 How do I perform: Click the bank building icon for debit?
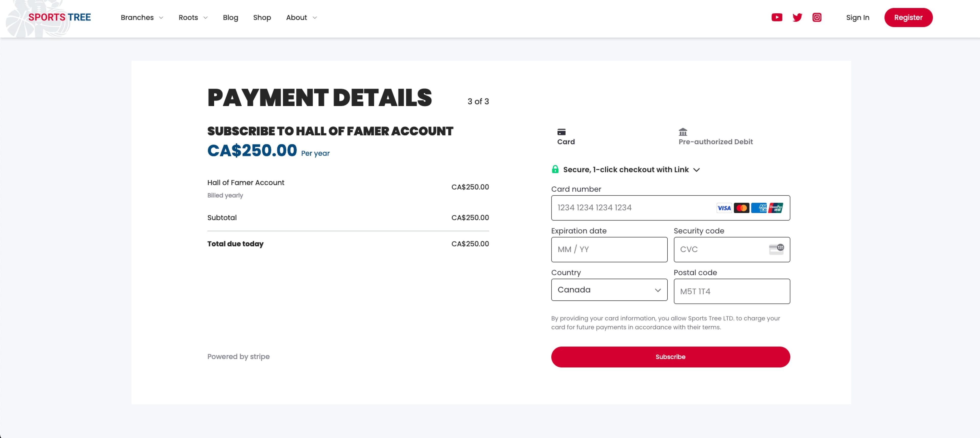coord(683,132)
